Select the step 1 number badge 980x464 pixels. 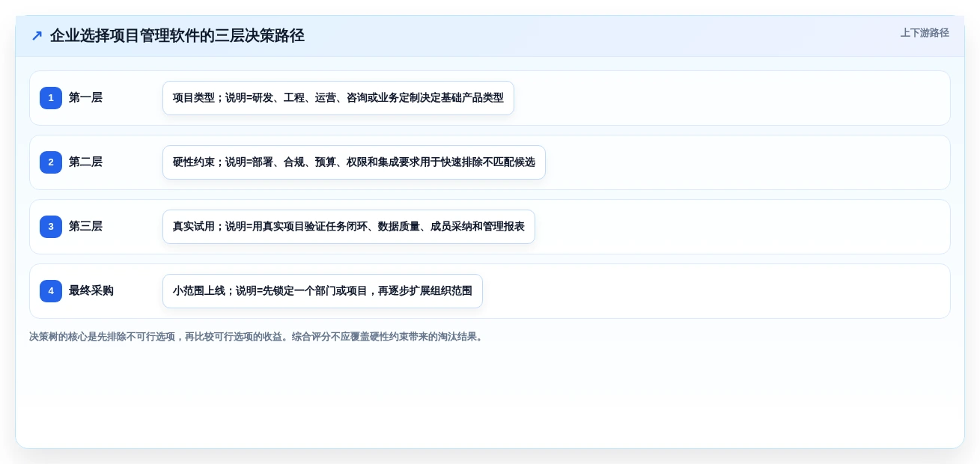pos(51,98)
